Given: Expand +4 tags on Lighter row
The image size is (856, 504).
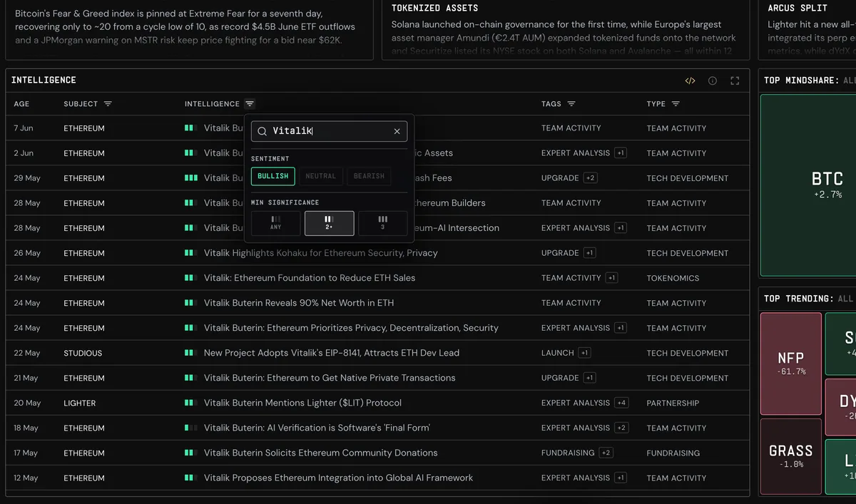Looking at the screenshot, I should tap(621, 403).
